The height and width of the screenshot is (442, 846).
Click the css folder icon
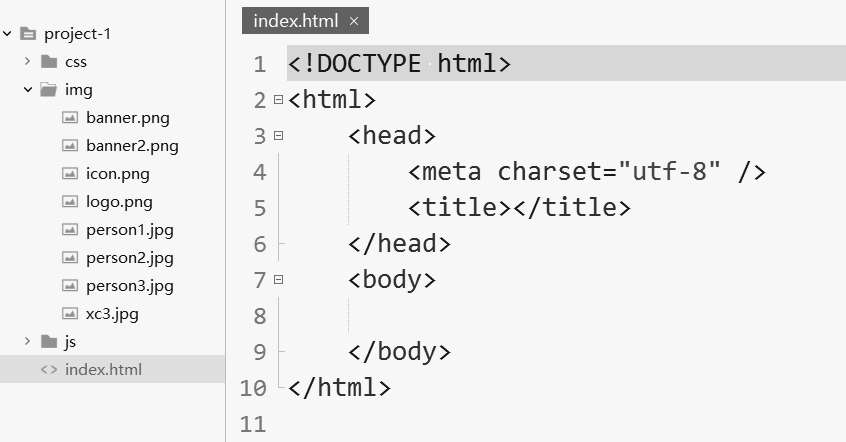point(49,62)
